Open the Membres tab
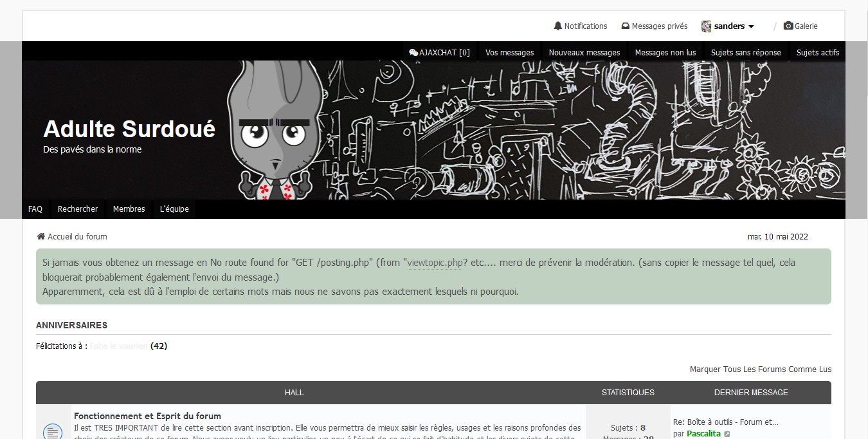Viewport: 868px width, 439px height. pyautogui.click(x=129, y=209)
